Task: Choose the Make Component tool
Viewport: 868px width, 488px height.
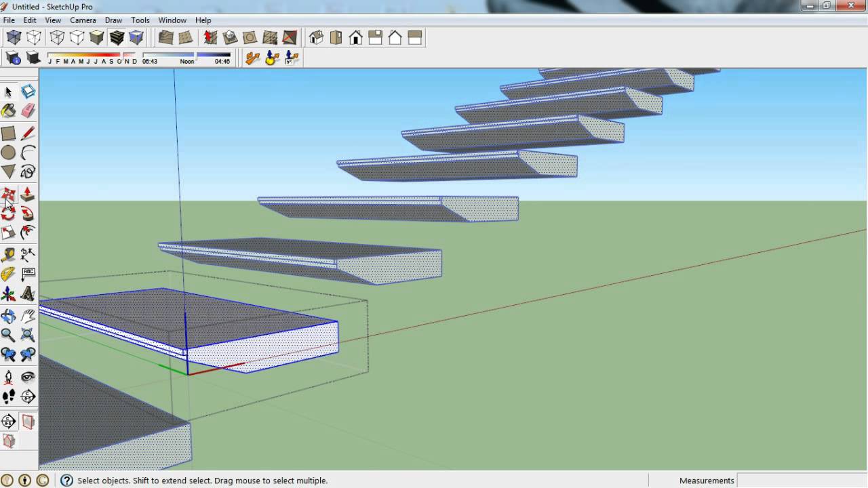Action: tap(28, 91)
